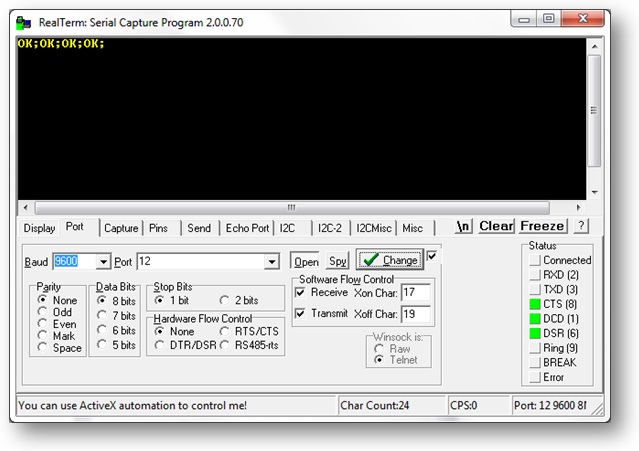Screen dimensions: 639x451
Task: Click the green DCD (1) indicator
Action: point(535,319)
